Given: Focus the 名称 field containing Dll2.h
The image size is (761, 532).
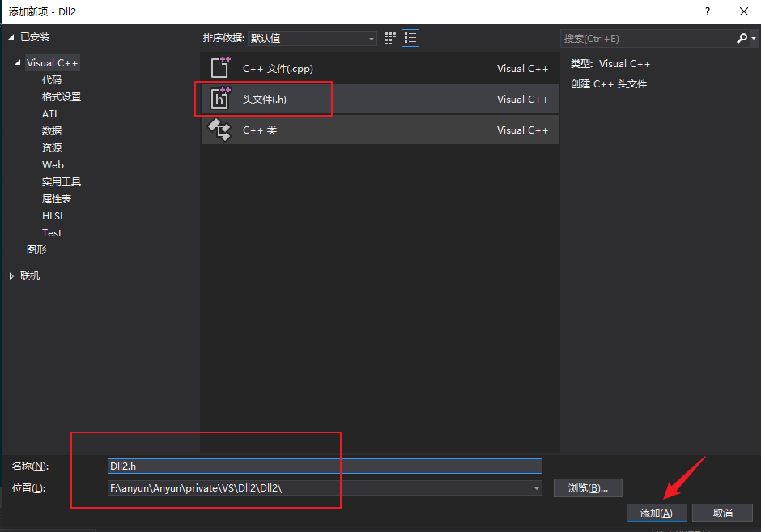Looking at the screenshot, I should (325, 466).
